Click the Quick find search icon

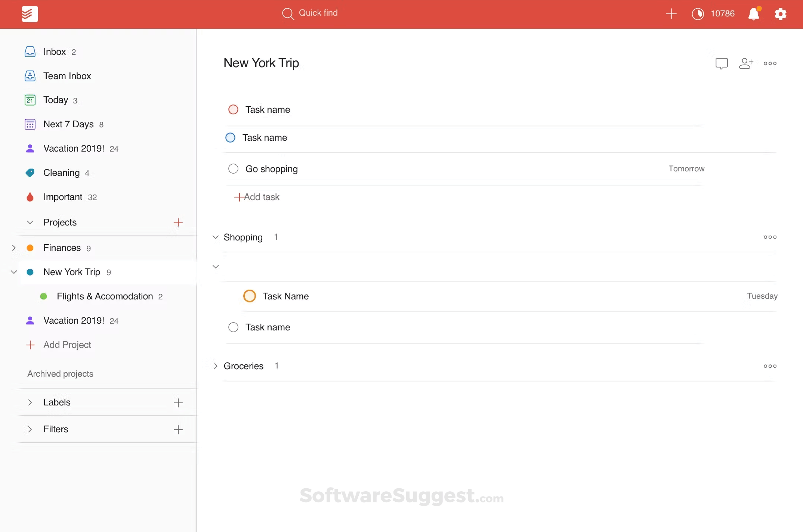point(288,13)
